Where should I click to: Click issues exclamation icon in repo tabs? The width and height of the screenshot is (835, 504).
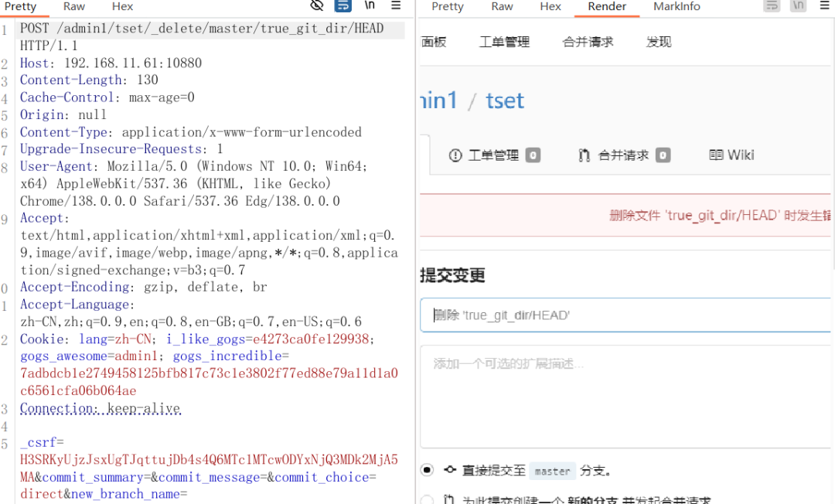(455, 155)
